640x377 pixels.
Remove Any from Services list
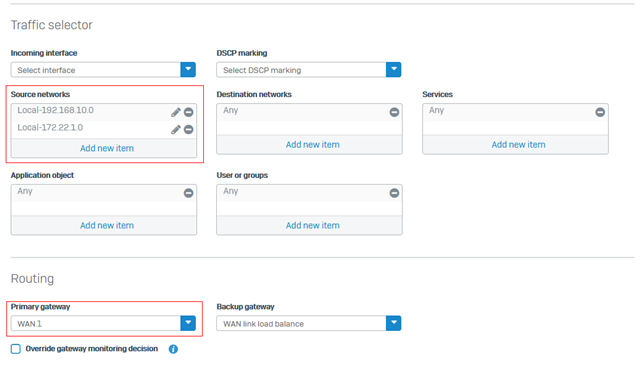click(600, 112)
